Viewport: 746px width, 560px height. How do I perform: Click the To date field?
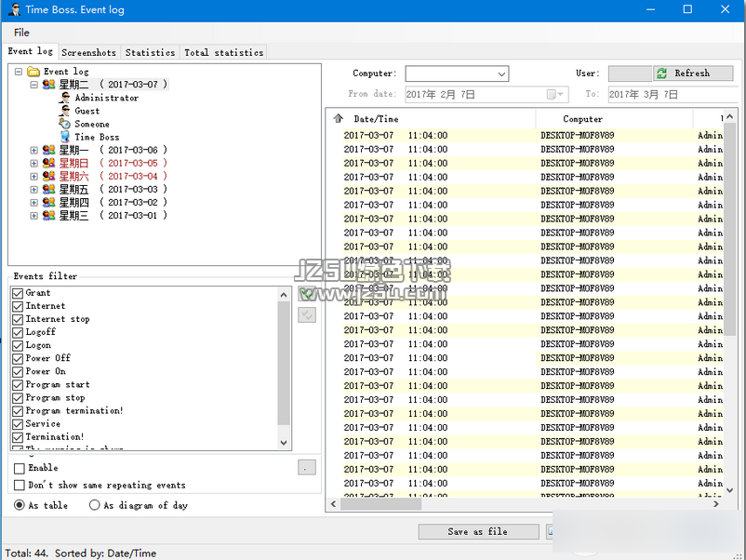tap(673, 94)
